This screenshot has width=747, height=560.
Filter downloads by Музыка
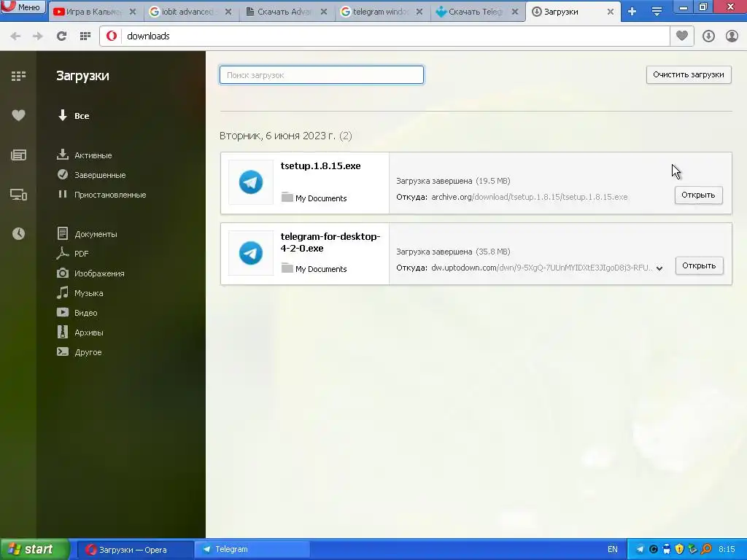80,293
